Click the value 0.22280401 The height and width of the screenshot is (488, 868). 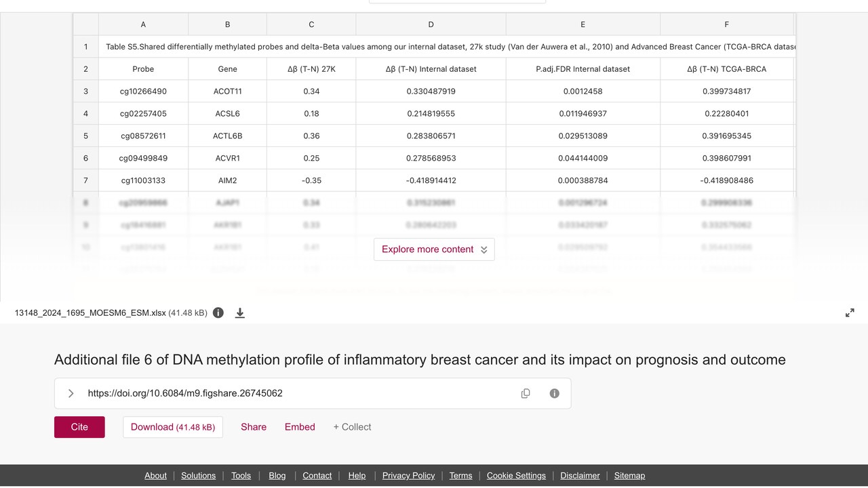(726, 114)
